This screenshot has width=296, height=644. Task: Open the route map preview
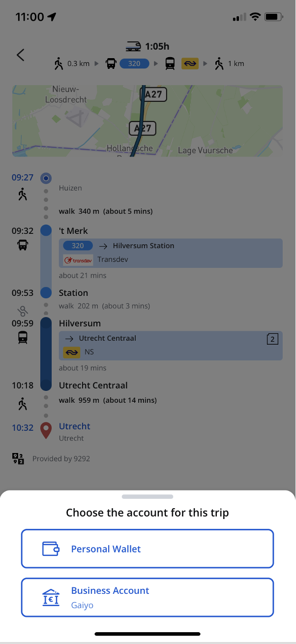pyautogui.click(x=148, y=121)
